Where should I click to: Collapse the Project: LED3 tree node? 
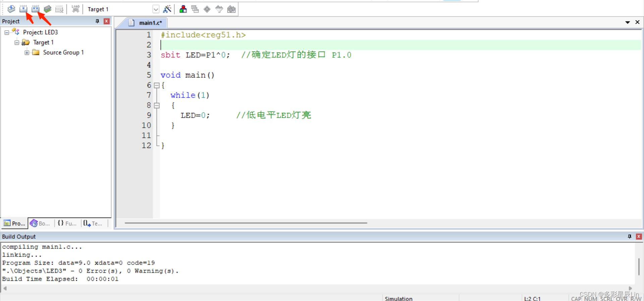coord(7,33)
